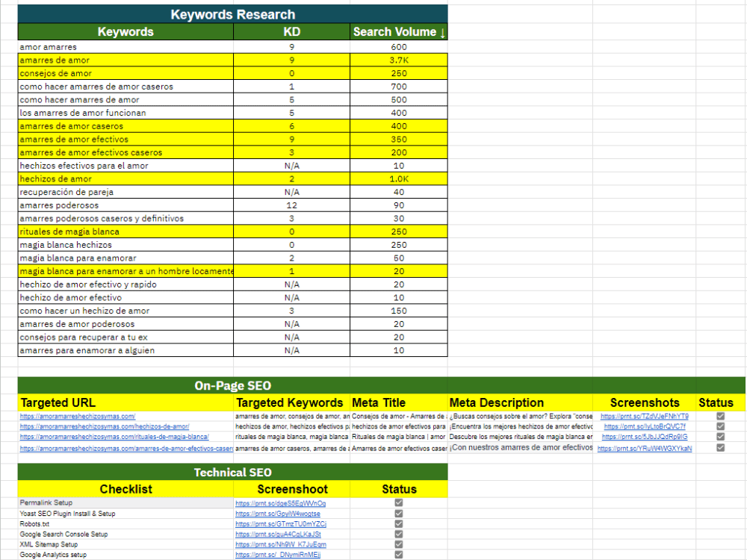This screenshot has width=747, height=560.
Task: Toggle XML Sitemap Setup status checkbox
Action: [x=399, y=544]
